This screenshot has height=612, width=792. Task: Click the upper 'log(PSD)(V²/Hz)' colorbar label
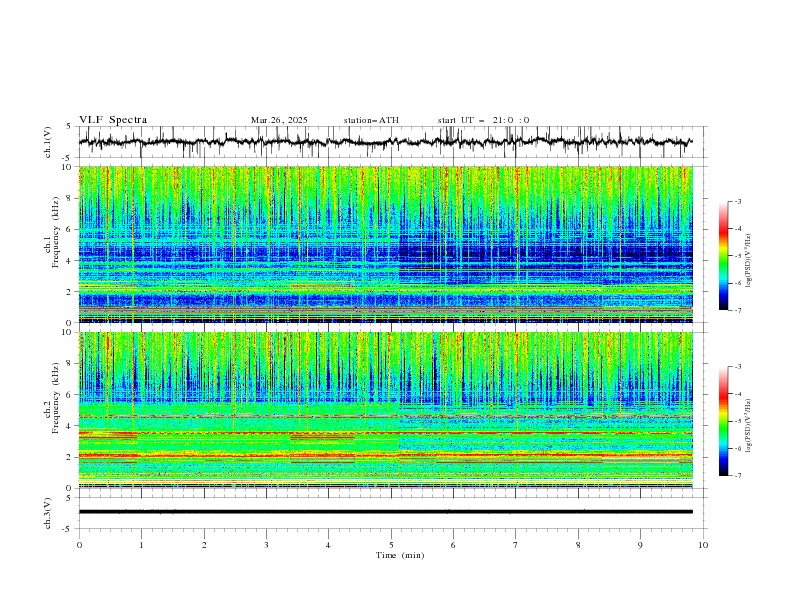pos(749,261)
